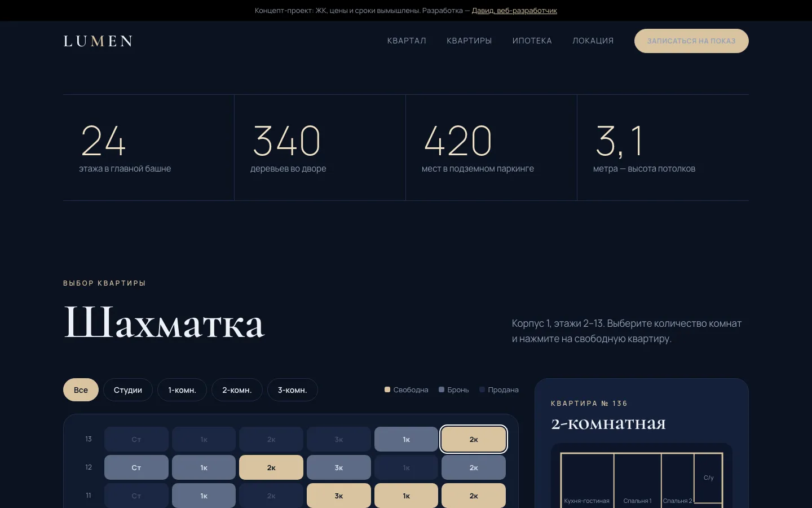The image size is (812, 508).
Task: Filter apartments by Студии
Action: click(128, 390)
